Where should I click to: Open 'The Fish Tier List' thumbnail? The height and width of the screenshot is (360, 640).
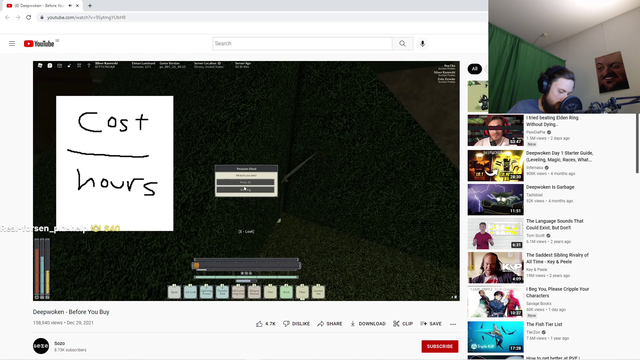point(496,337)
